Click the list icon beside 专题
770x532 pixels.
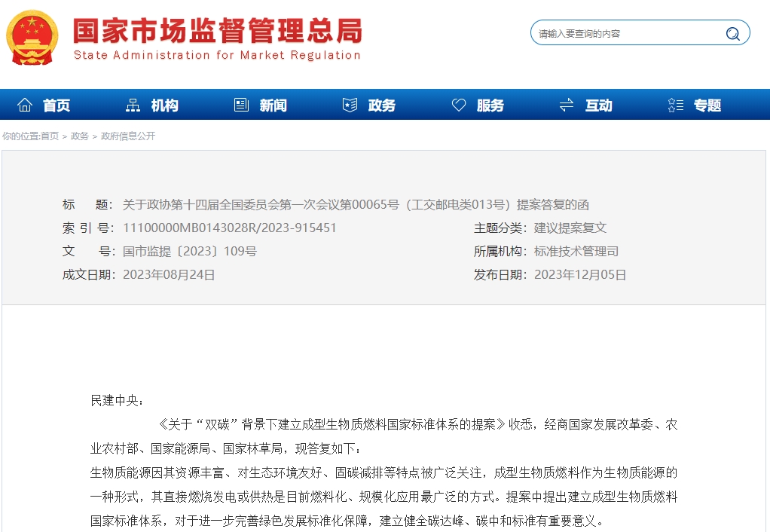click(675, 105)
